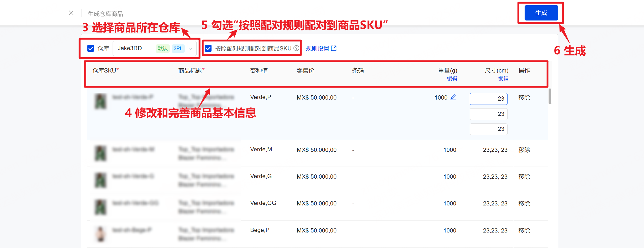Screen dimensions: 644x248
Task: Select the Verde,GG variant value cell
Action: pos(263,203)
